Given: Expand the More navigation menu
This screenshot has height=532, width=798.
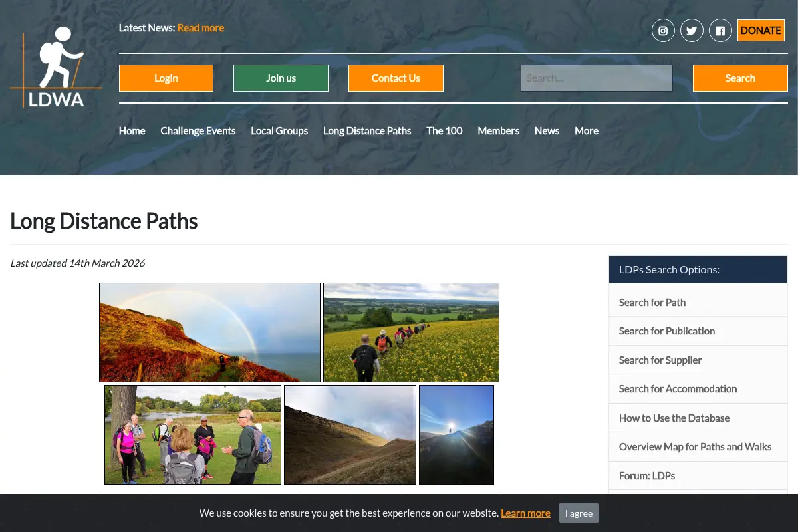Looking at the screenshot, I should tap(587, 131).
